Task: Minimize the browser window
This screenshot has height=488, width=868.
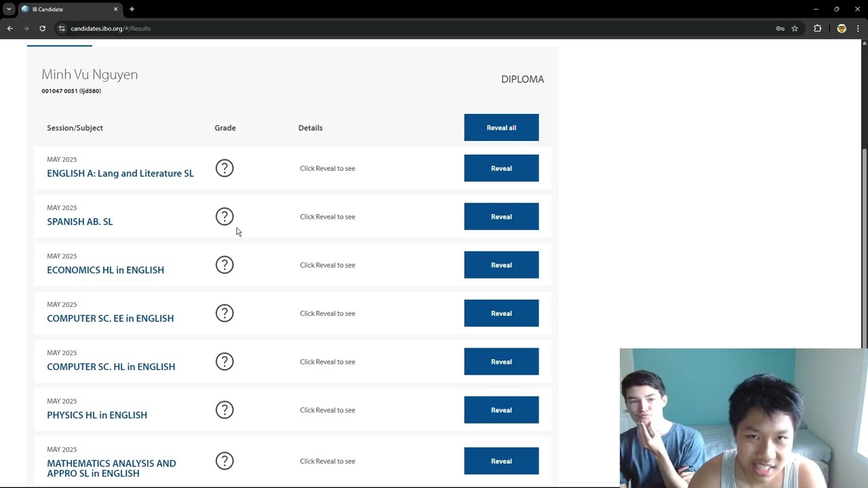Action: pos(816,9)
